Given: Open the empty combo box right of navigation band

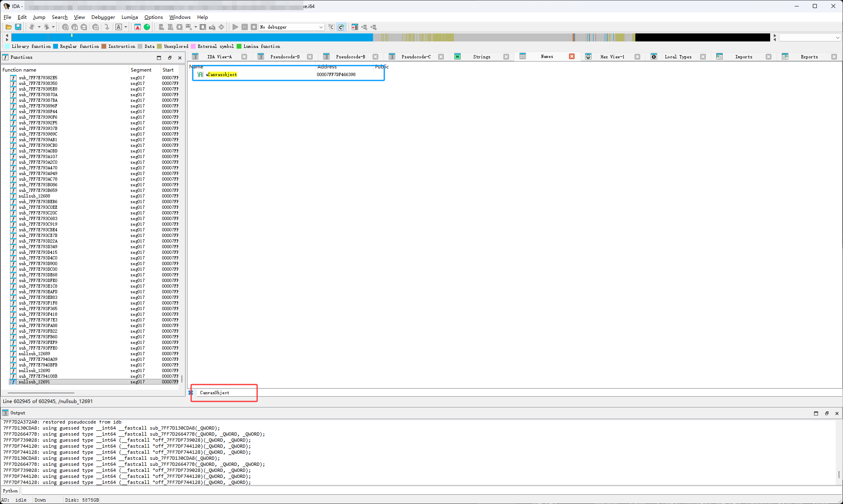Looking at the screenshot, I should pos(810,37).
